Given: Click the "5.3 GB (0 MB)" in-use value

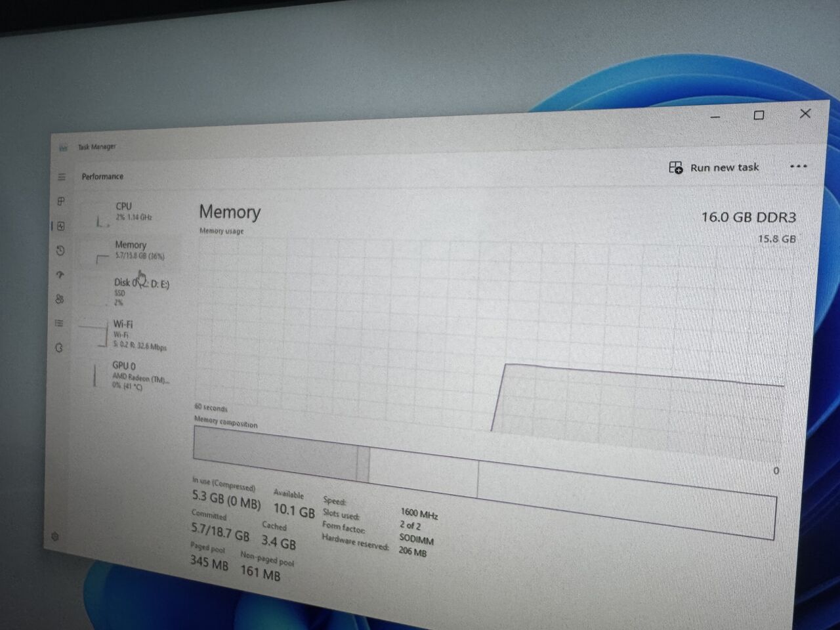Looking at the screenshot, I should pyautogui.click(x=226, y=501).
